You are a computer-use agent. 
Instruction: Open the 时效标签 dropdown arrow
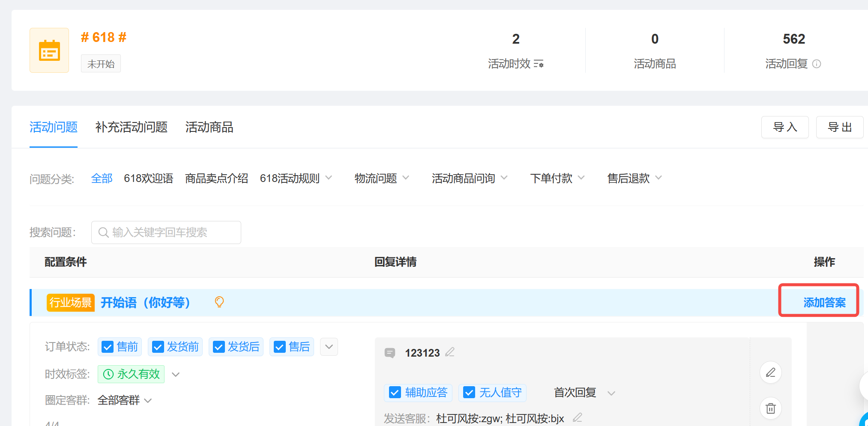[176, 375]
